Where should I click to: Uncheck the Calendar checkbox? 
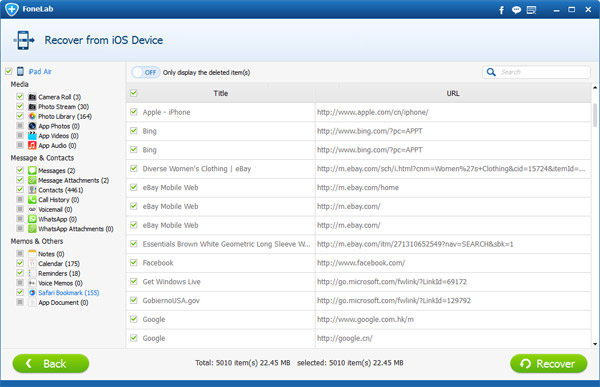20,263
